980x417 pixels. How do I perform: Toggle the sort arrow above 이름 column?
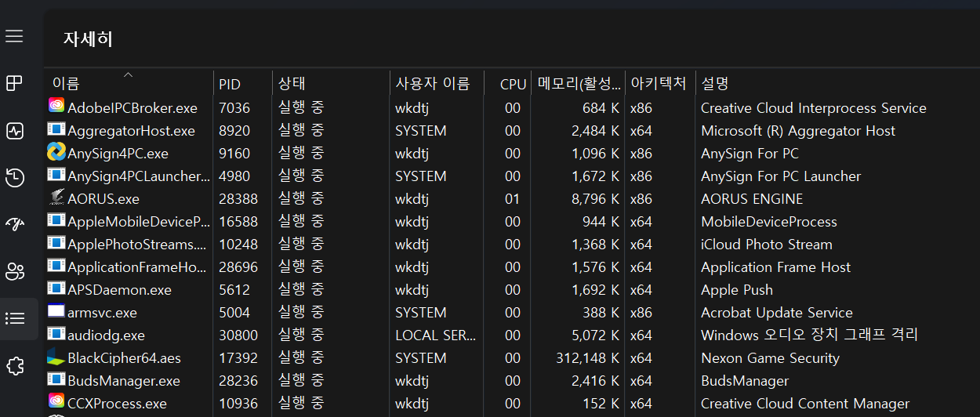pos(128,74)
